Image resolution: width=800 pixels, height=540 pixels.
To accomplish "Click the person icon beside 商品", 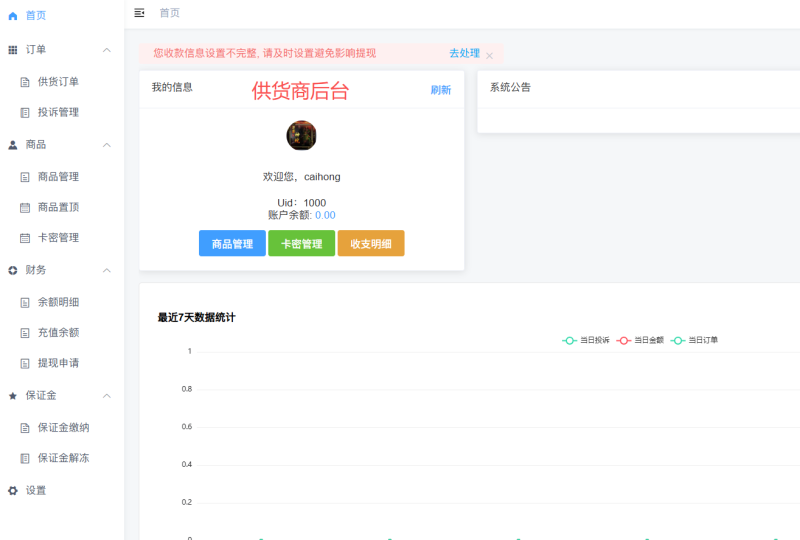I will tap(13, 145).
